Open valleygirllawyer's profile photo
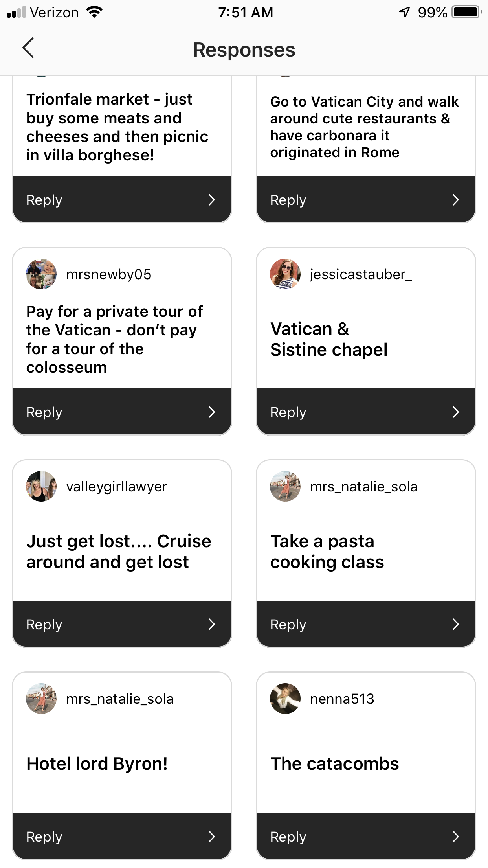488x868 pixels. 41,486
